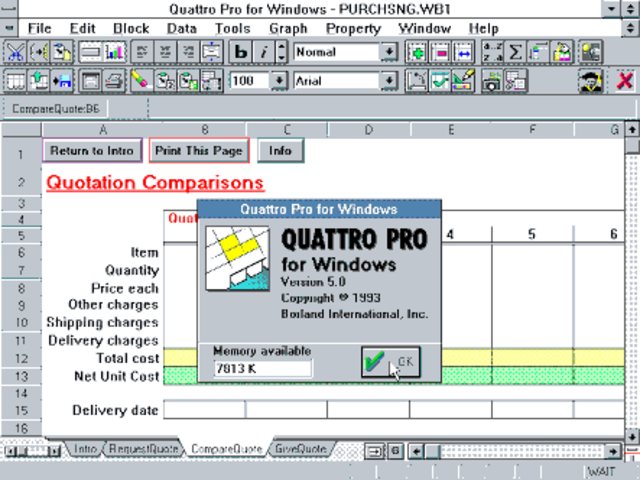
Task: Click the Arial font name field
Action: pos(336,81)
